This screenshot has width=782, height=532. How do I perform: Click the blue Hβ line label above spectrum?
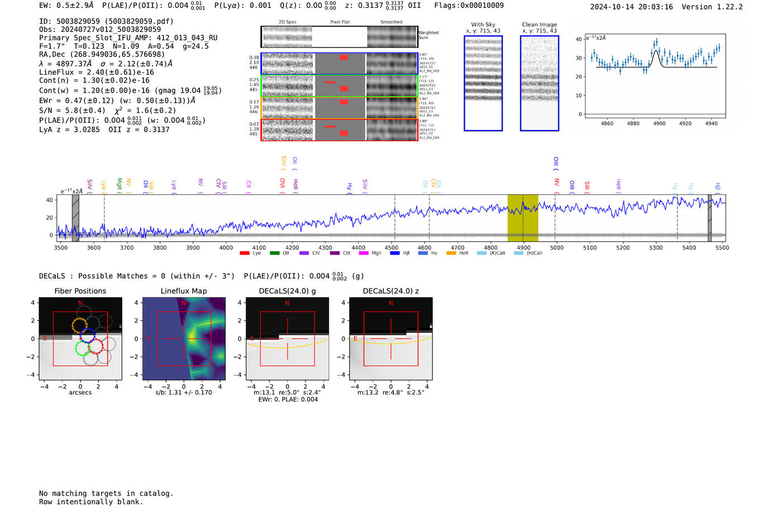point(718,189)
